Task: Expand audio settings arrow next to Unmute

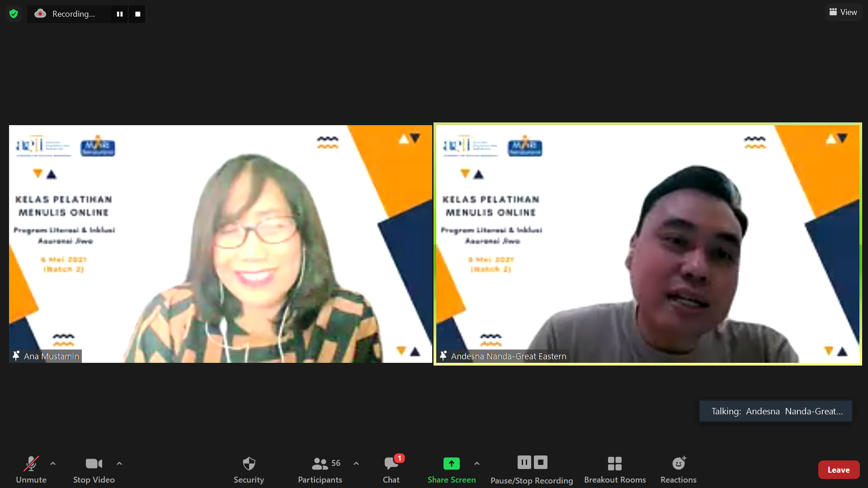Action: tap(53, 464)
